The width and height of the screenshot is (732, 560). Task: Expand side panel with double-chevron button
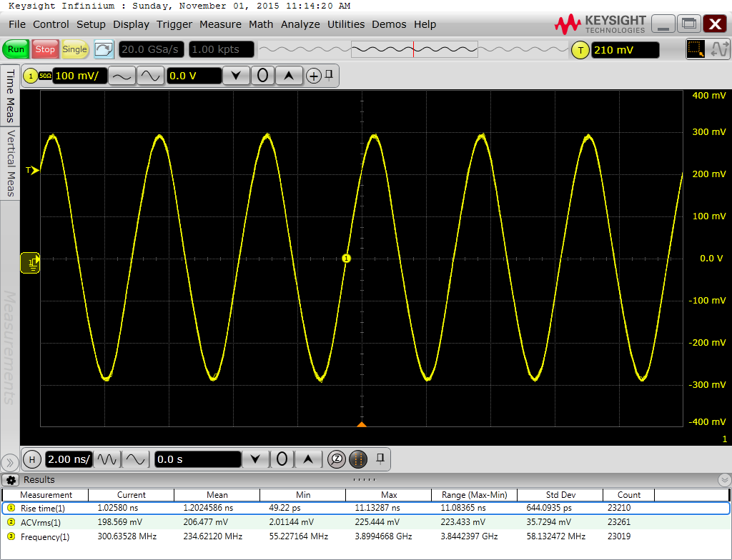10,461
